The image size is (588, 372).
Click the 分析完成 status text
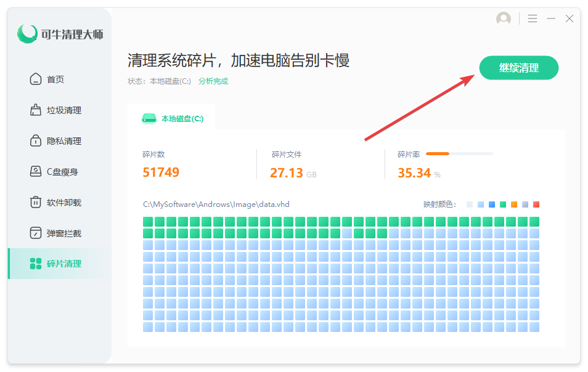[x=213, y=81]
